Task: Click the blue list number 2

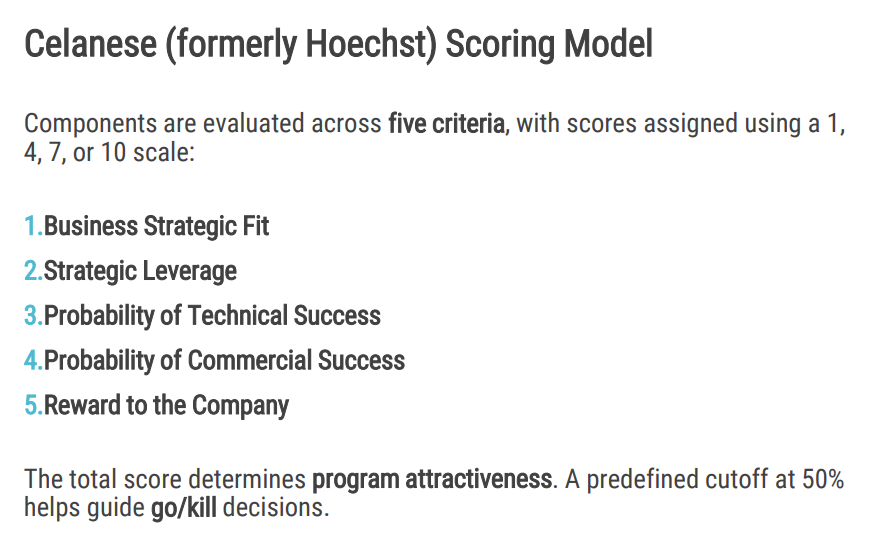Action: (x=33, y=271)
